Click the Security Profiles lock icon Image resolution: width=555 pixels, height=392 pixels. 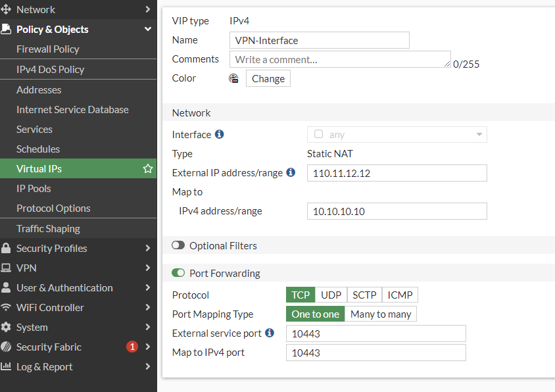[x=7, y=248]
